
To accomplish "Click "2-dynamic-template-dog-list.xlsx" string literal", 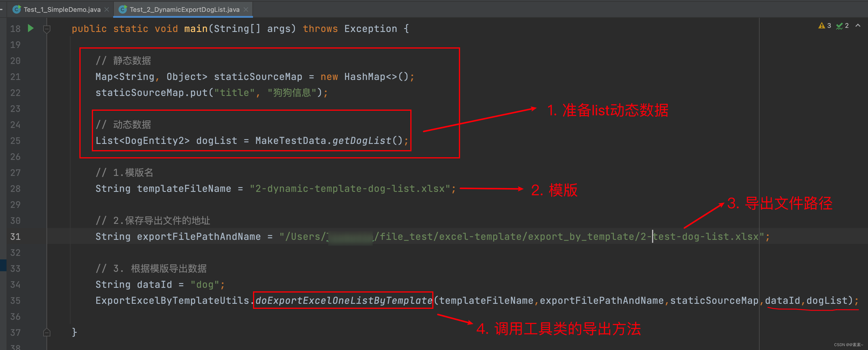I will point(350,189).
